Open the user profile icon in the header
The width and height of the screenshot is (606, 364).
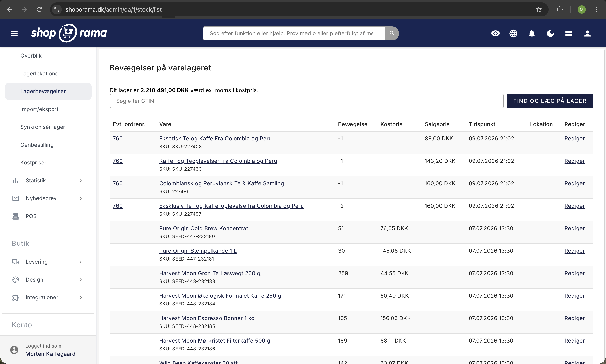click(587, 33)
